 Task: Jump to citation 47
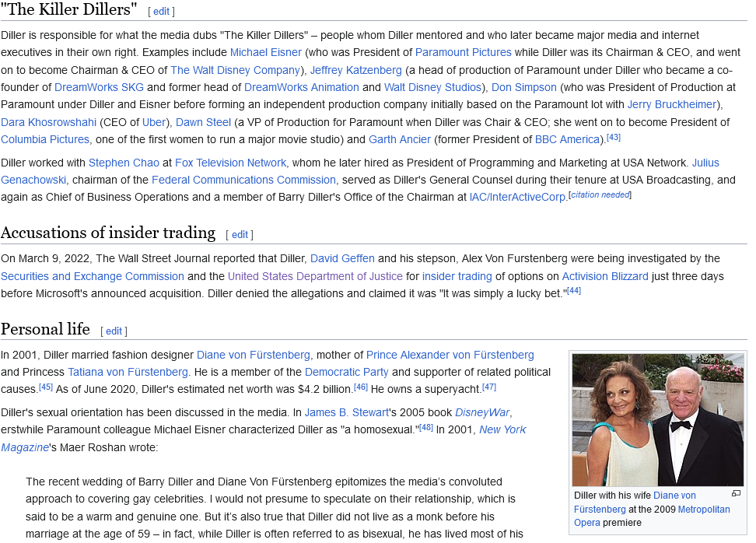click(x=489, y=387)
